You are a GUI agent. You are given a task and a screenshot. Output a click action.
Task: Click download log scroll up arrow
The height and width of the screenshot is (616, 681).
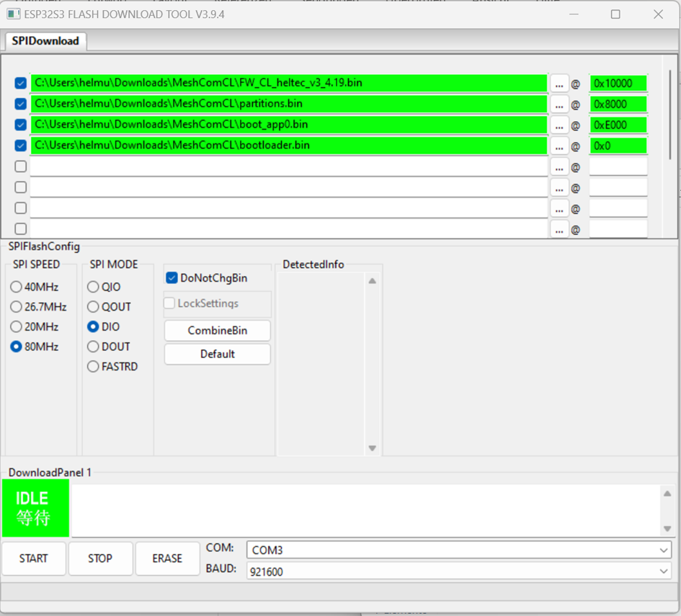point(667,494)
